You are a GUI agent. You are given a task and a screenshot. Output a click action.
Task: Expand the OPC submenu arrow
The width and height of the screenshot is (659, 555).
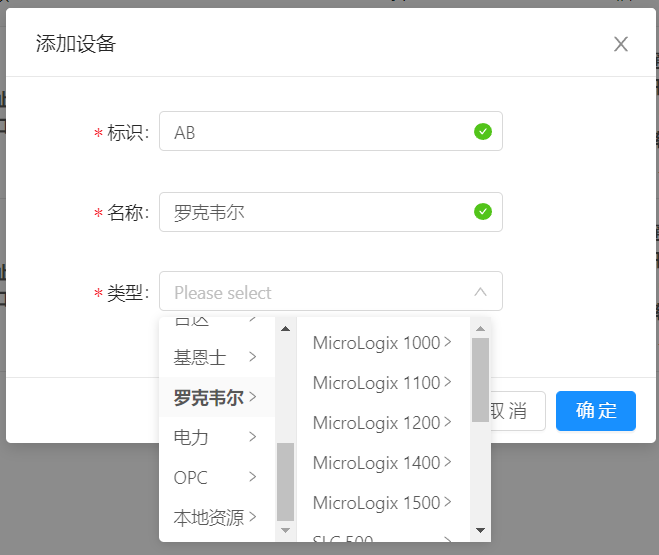252,476
